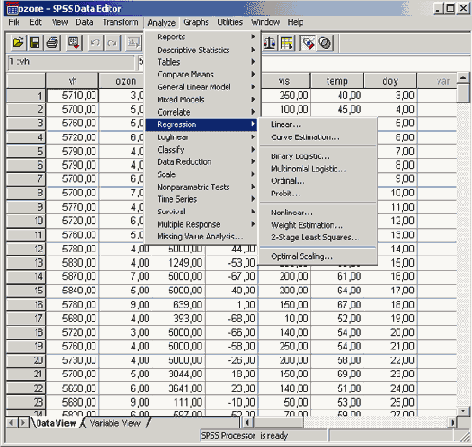The image size is (472, 447).
Task: Select the doy column header
Action: pyautogui.click(x=390, y=81)
